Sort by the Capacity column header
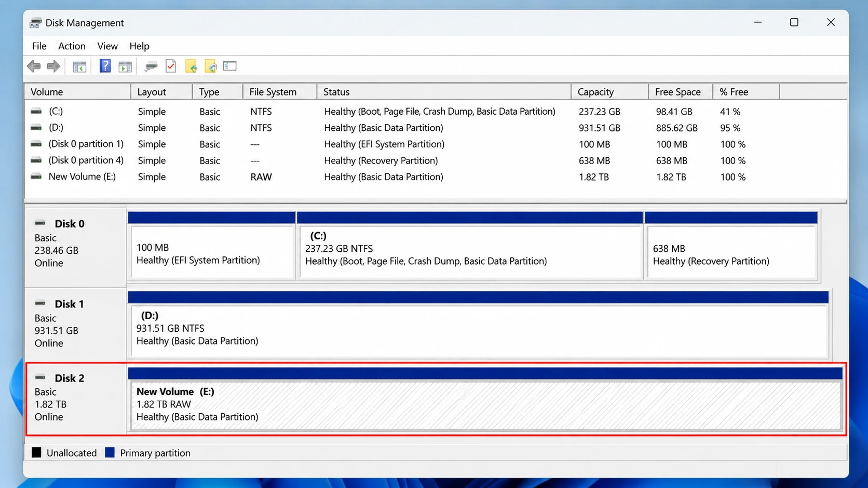The width and height of the screenshot is (868, 488). coord(610,92)
